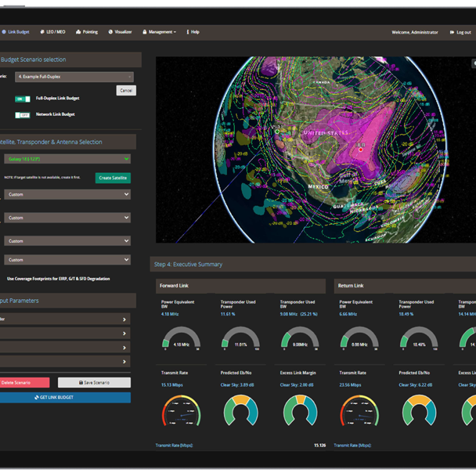Screen dimensions: 476x476
Task: Open the Help menu
Action: point(192,32)
